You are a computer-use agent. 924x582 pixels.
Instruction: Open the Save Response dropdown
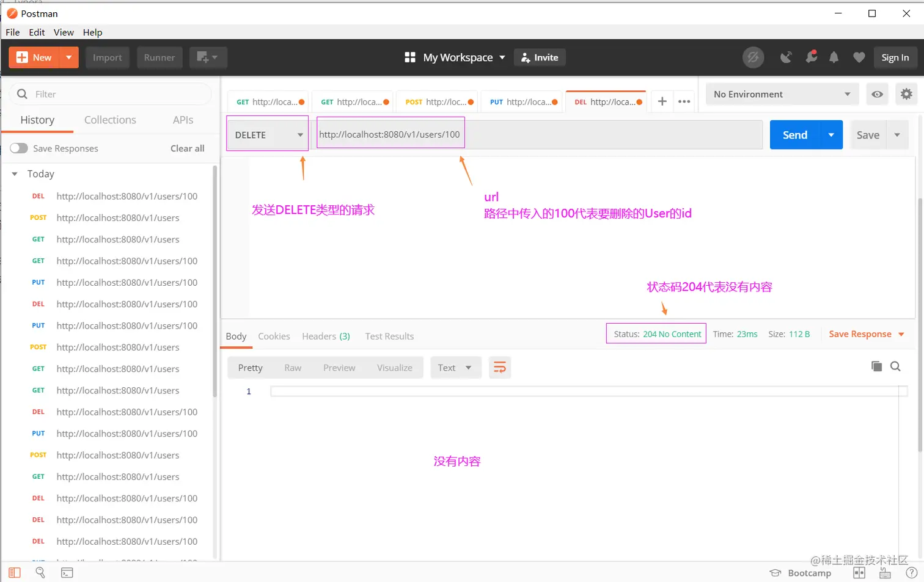(x=866, y=334)
